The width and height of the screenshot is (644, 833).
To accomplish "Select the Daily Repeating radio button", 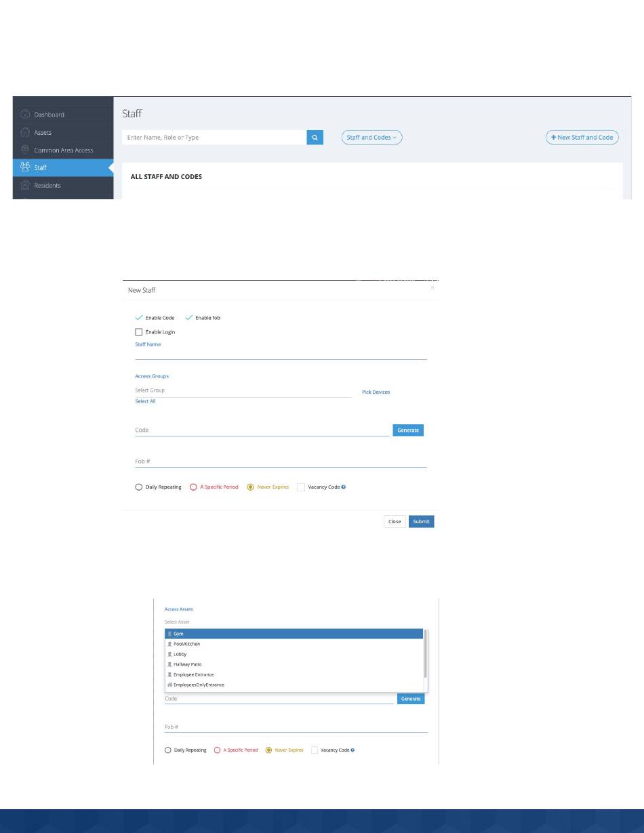I will 139,487.
